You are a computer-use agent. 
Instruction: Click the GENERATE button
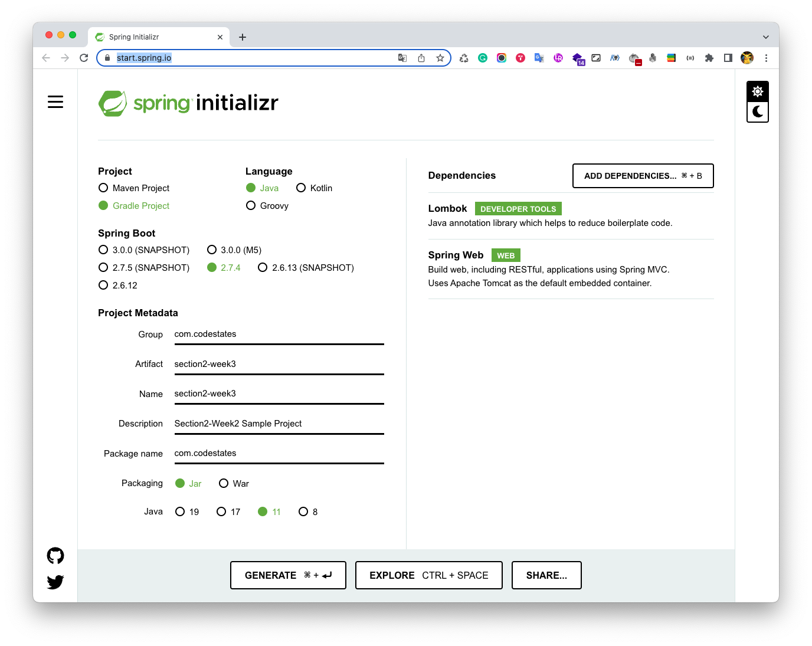[x=288, y=575]
